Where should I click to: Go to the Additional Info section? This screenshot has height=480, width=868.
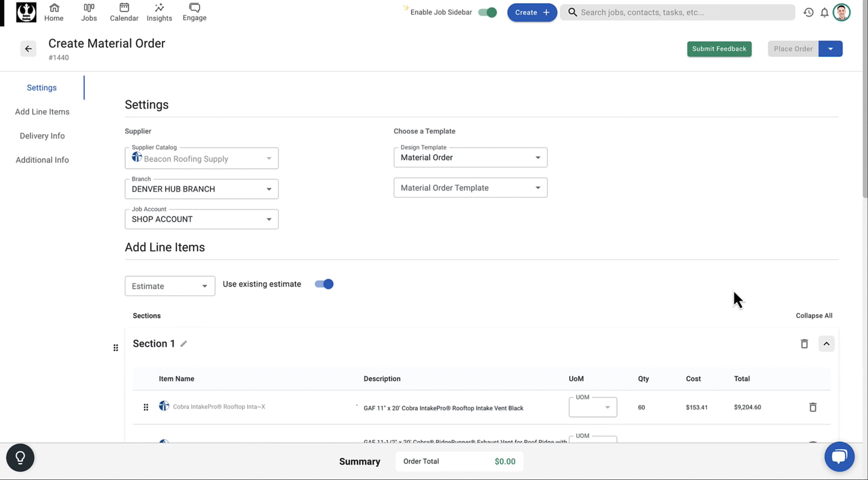click(x=42, y=159)
